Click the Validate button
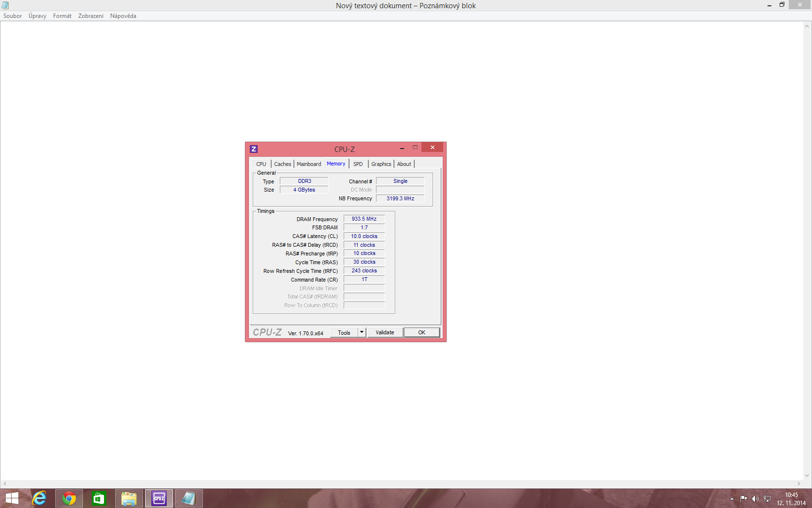Viewport: 812px width, 508px height. point(385,332)
